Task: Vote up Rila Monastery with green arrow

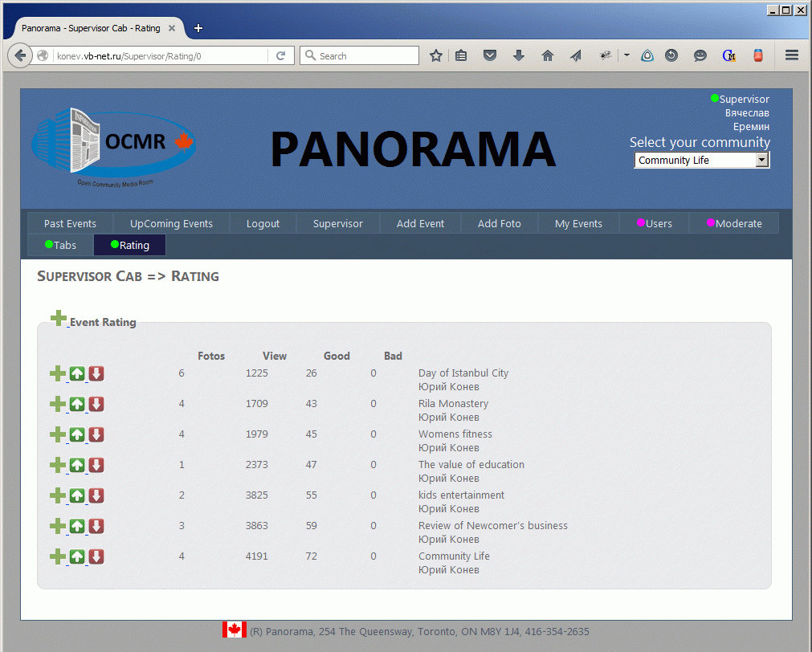Action: pyautogui.click(x=77, y=404)
